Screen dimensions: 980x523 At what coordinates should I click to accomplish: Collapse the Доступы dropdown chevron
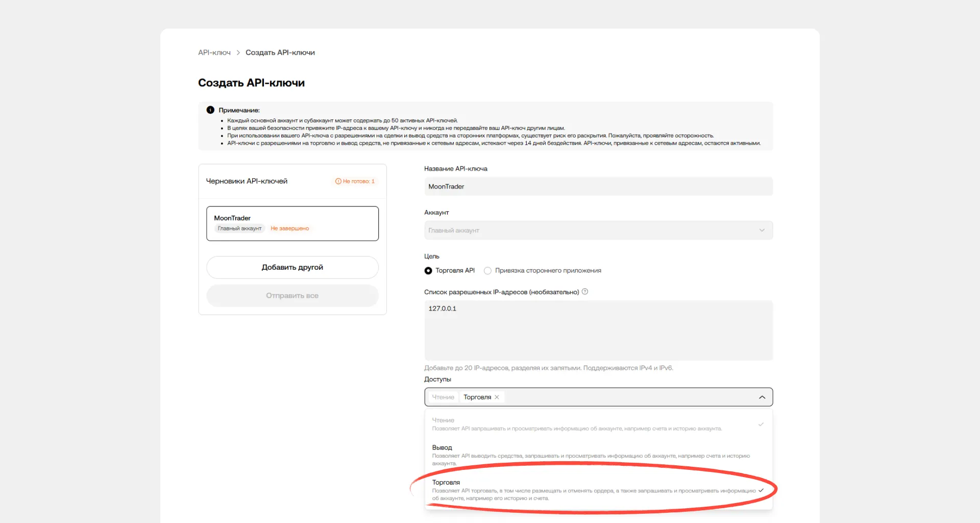(x=762, y=397)
